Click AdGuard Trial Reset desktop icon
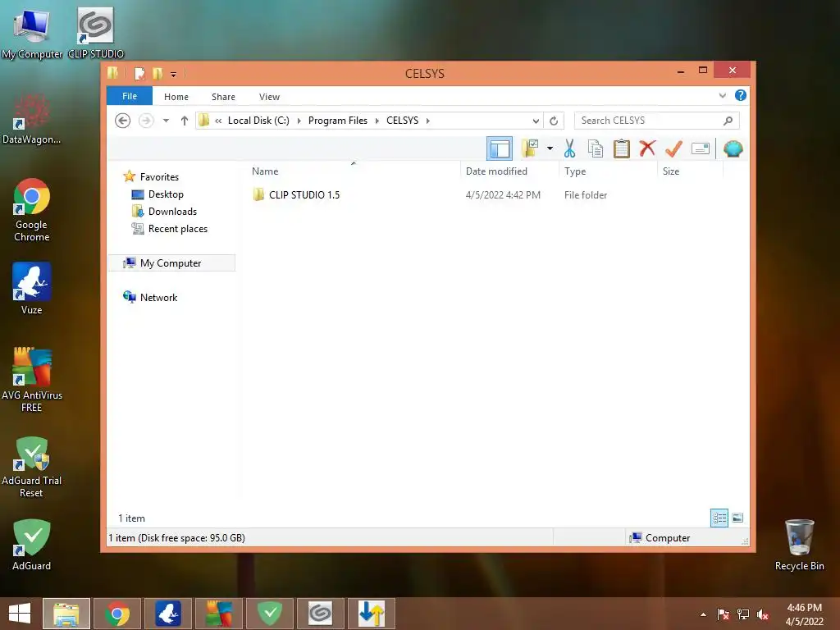This screenshot has width=840, height=630. point(32,466)
